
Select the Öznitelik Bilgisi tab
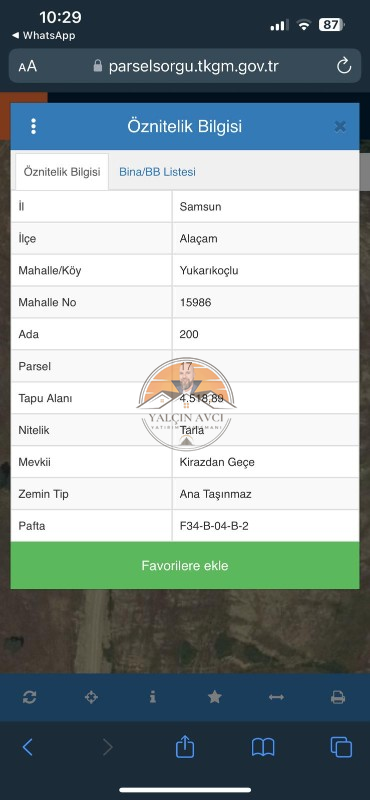pyautogui.click(x=62, y=172)
